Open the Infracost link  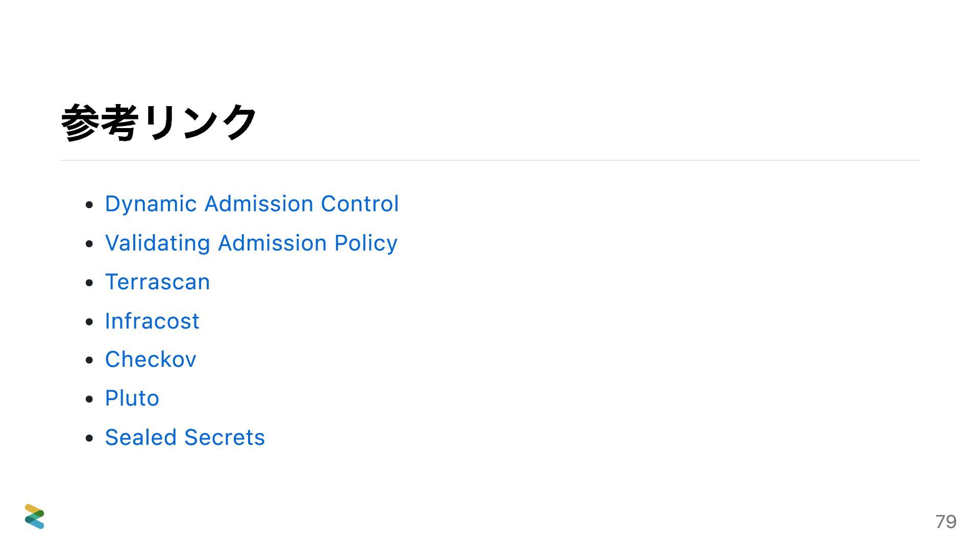(x=152, y=321)
